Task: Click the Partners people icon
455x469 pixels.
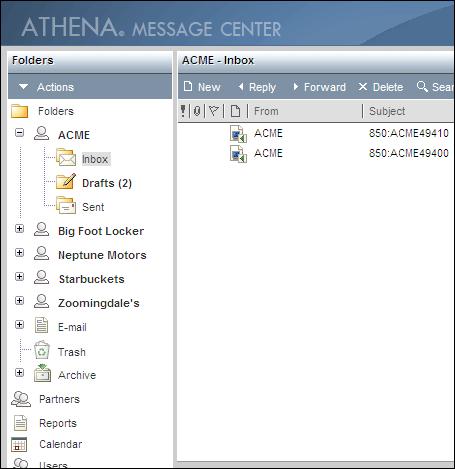Action: point(21,399)
